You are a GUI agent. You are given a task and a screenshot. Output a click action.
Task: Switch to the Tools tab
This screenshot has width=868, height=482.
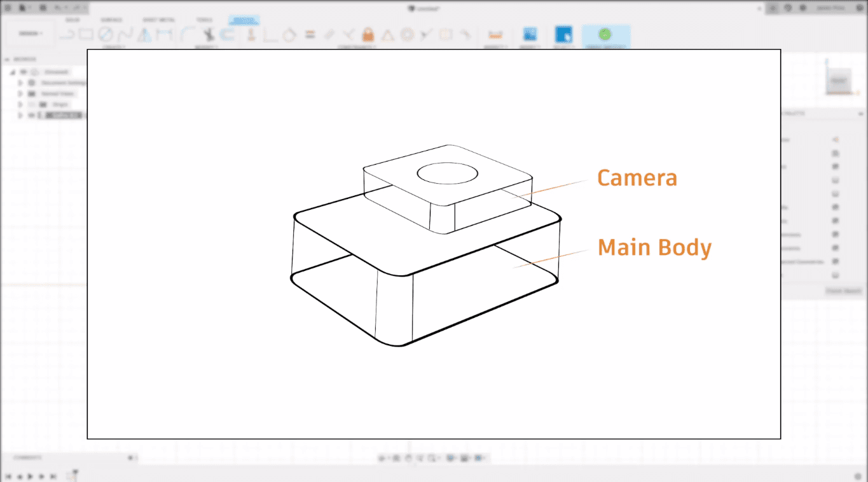point(204,20)
